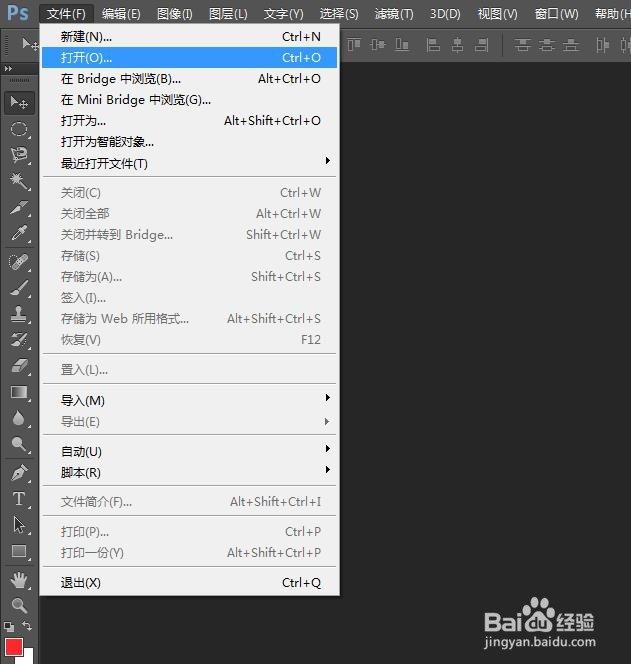Click 关闭(C) menu entry

point(190,193)
